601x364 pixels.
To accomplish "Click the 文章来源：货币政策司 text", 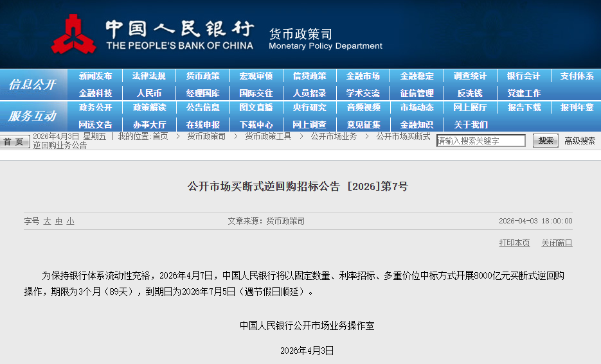I will click(x=266, y=221).
